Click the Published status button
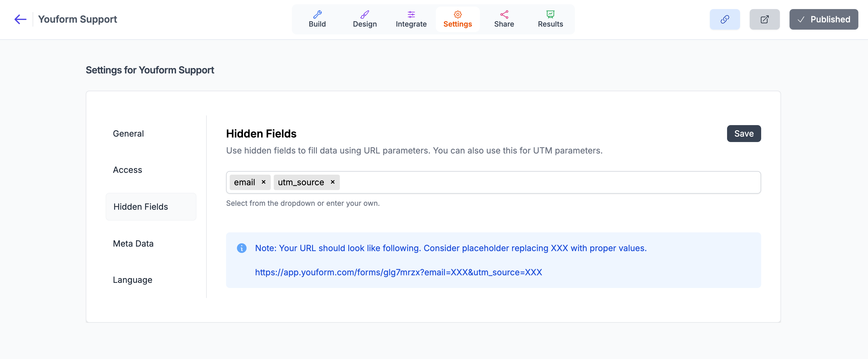 click(824, 19)
